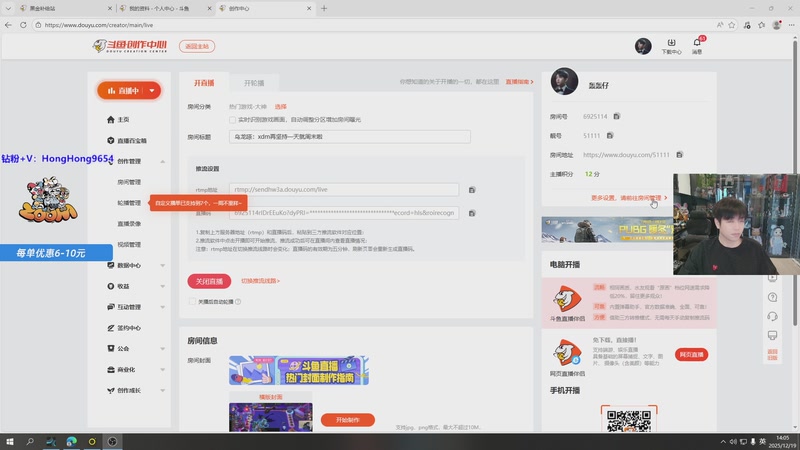This screenshot has height=450, width=800.
Task: Check 关播后自动轮播 option
Action: 191,301
